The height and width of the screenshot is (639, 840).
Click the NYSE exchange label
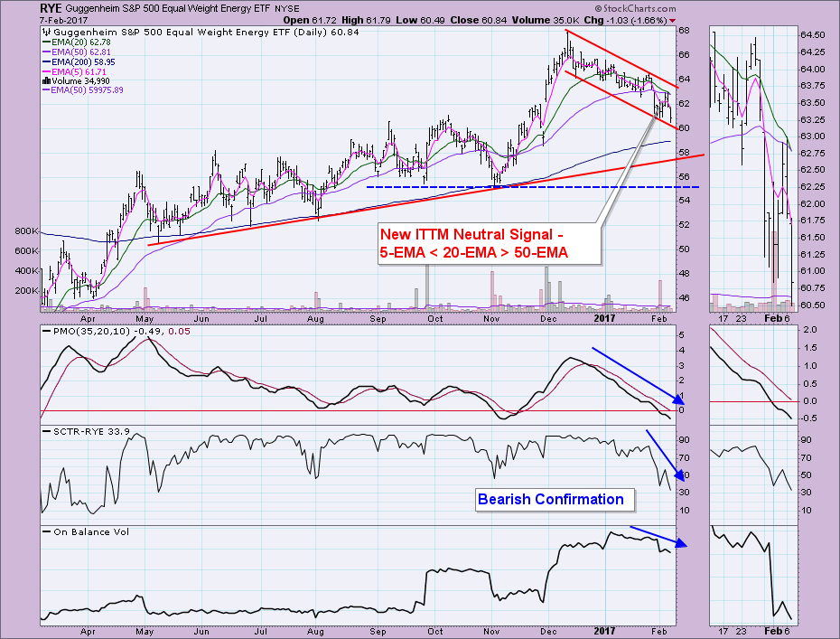click(x=287, y=8)
